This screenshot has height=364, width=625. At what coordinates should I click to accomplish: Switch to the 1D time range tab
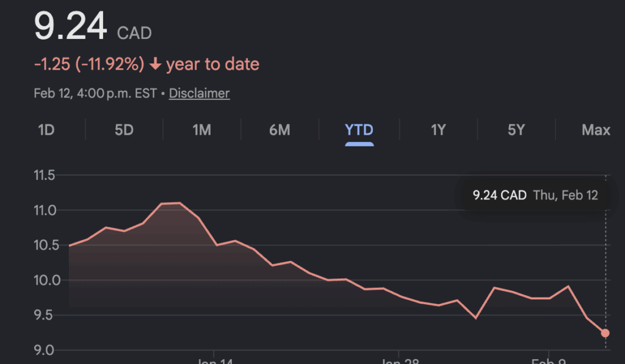[x=46, y=130]
